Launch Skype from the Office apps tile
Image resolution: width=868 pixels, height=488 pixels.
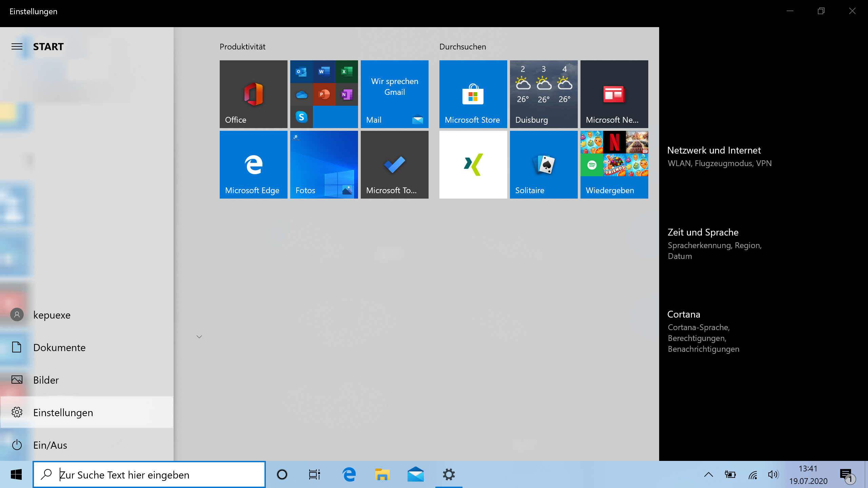coord(301,117)
